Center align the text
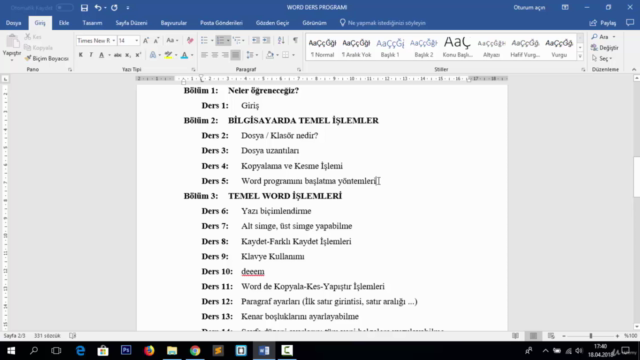The width and height of the screenshot is (640, 360). [215, 55]
